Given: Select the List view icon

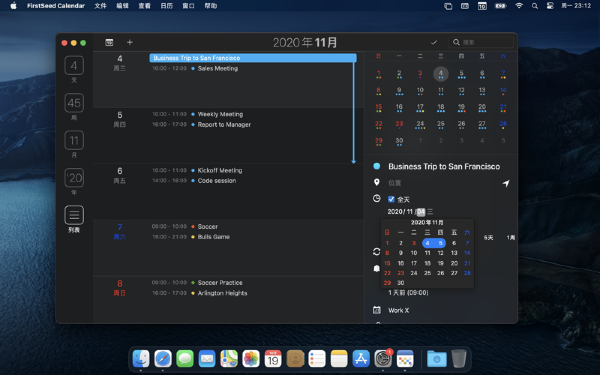Looking at the screenshot, I should (x=74, y=215).
